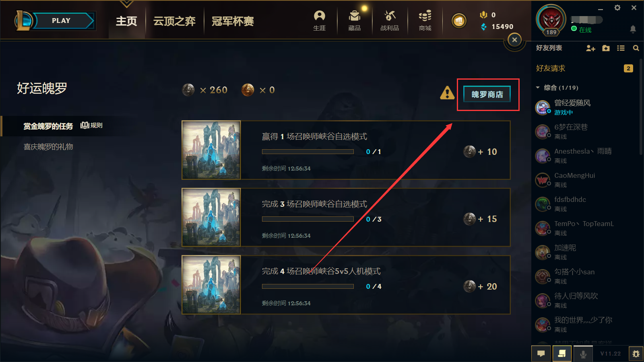Viewport: 644px width, 362px height.
Task: Click the PLAY button
Action: pos(61,21)
